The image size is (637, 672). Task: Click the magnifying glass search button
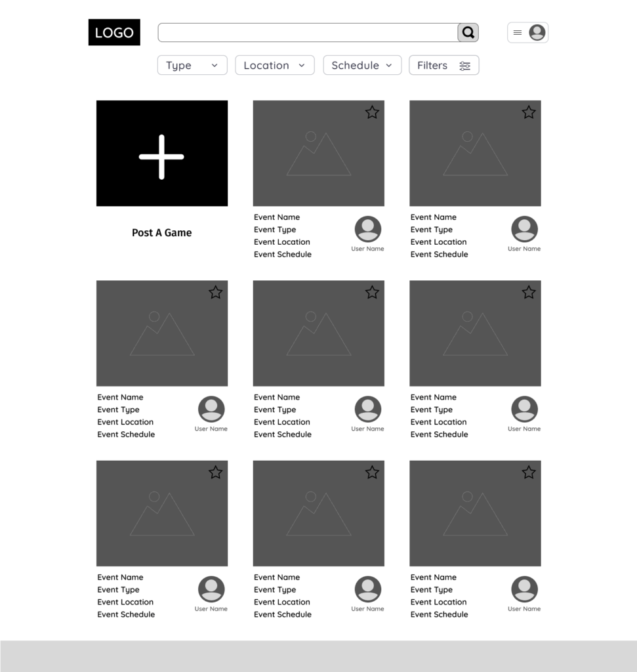tap(468, 33)
